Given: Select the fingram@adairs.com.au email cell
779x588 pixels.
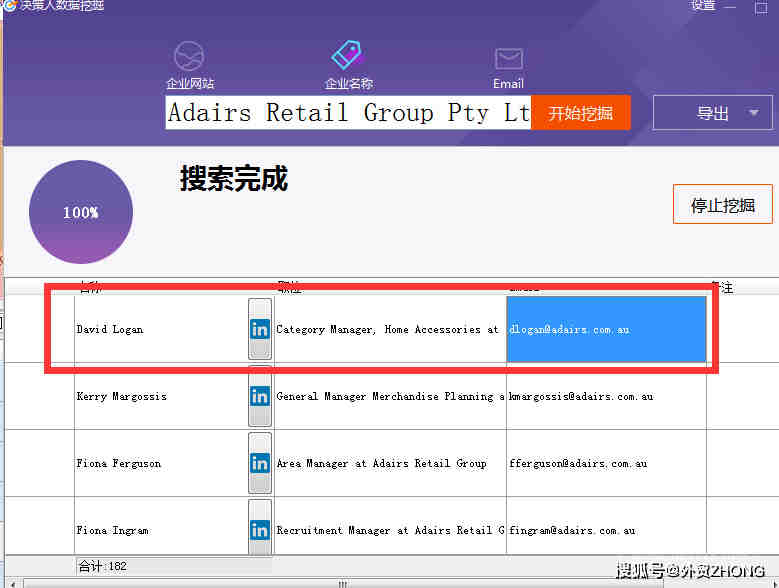Looking at the screenshot, I should point(606,528).
